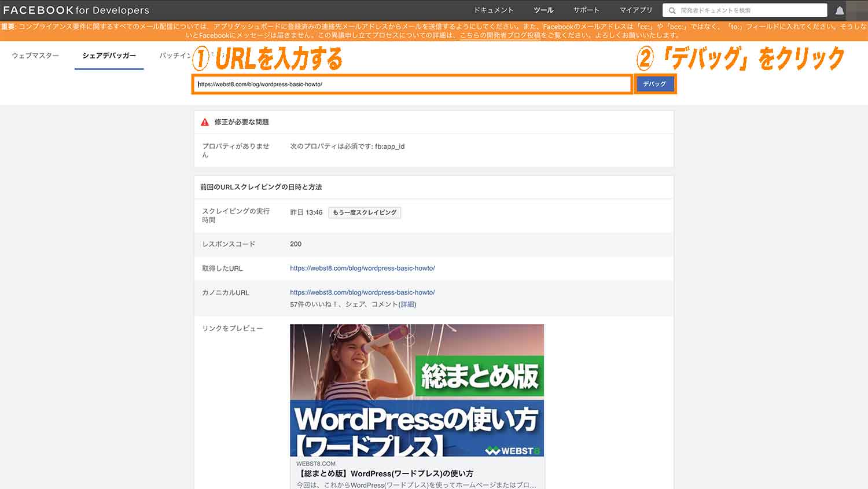Click the developer documentation search box
Viewport: 868px width, 489px height.
pyautogui.click(x=745, y=10)
